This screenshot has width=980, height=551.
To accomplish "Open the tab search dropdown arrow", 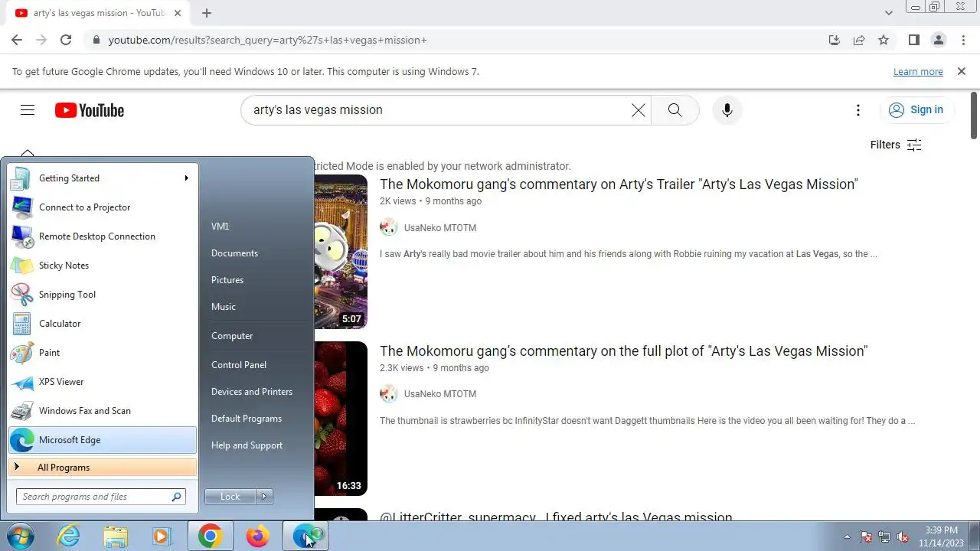I will point(888,13).
